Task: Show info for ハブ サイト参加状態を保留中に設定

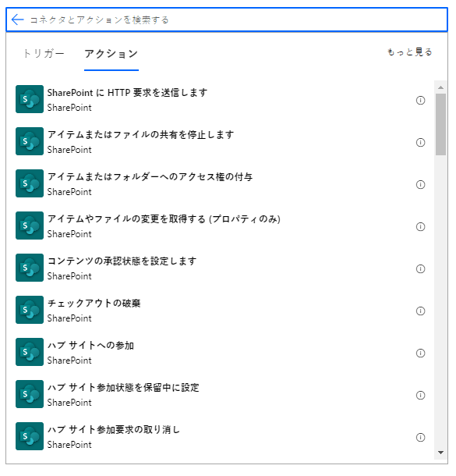Action: click(420, 396)
